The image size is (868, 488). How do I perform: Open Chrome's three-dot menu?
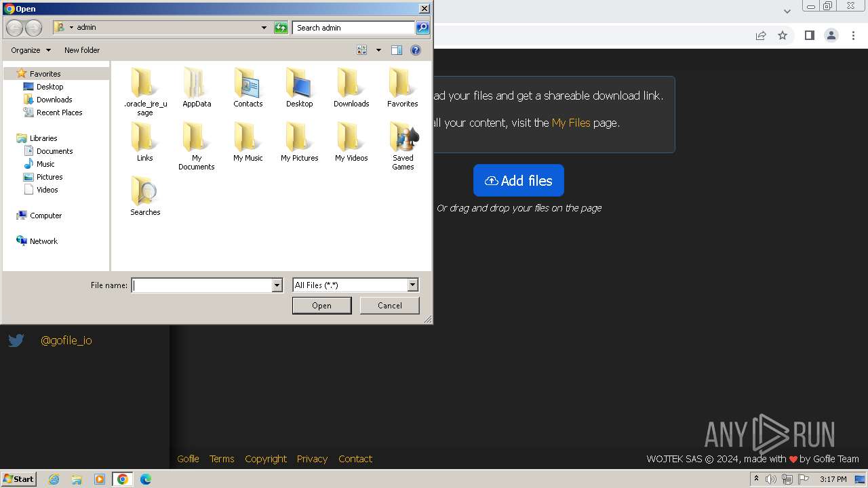(854, 35)
